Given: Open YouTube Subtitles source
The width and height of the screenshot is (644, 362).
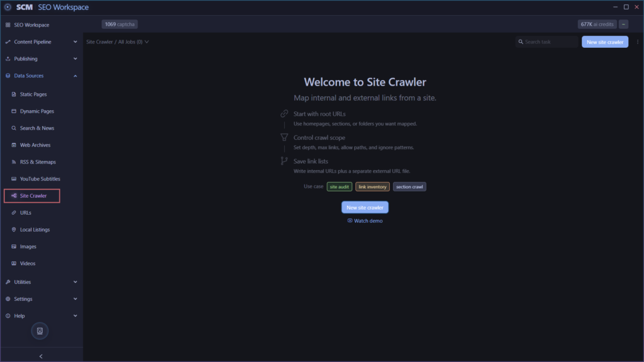Looking at the screenshot, I should coord(40,179).
